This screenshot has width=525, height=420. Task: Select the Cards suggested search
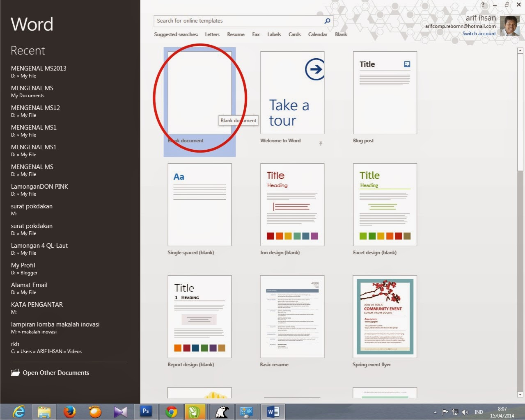294,34
